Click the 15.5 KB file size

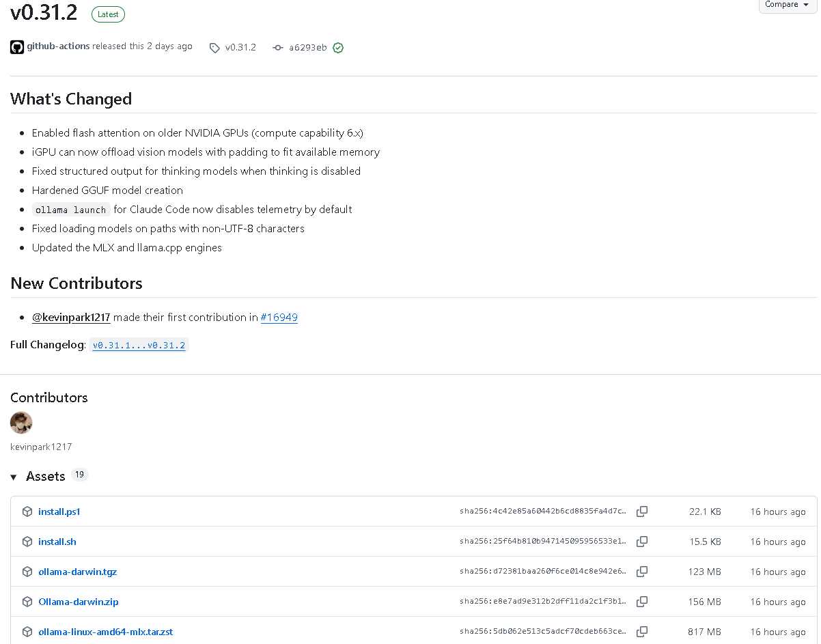705,542
